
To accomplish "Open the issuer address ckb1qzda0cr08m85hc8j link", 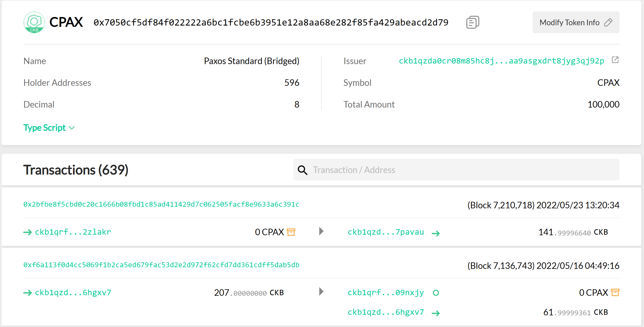I will tap(501, 61).
